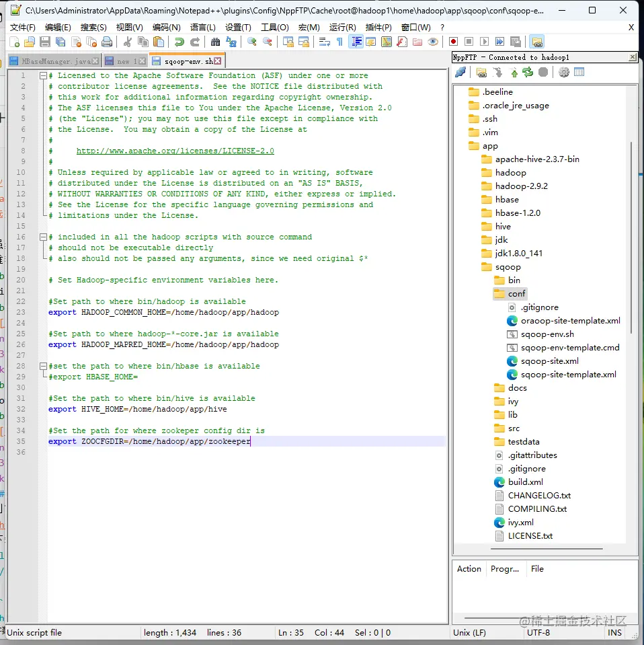Click the Save All toolbar icon

(x=61, y=42)
